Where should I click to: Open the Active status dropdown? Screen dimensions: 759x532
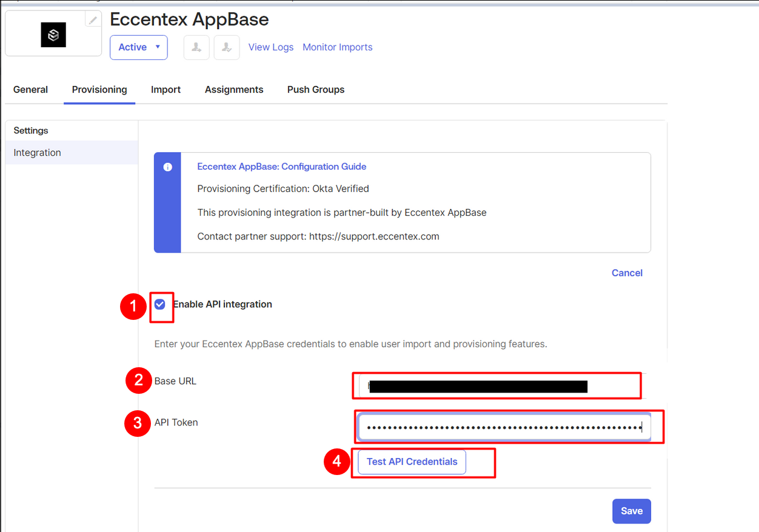[x=139, y=47]
